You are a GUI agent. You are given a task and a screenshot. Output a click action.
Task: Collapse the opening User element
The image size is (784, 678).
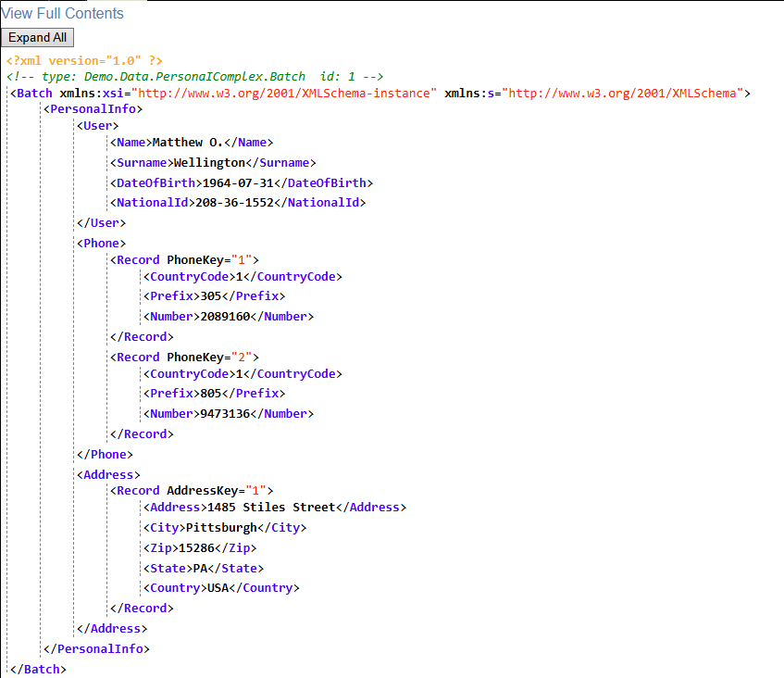97,126
